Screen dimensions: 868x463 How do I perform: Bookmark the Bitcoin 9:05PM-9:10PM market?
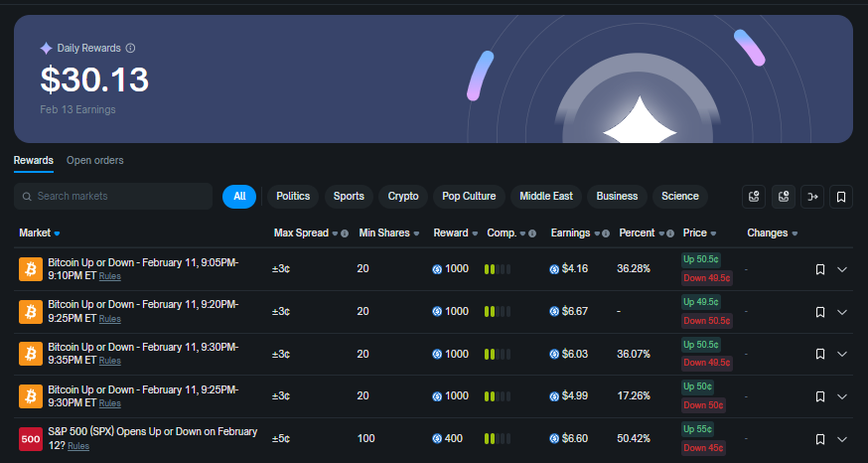(820, 269)
